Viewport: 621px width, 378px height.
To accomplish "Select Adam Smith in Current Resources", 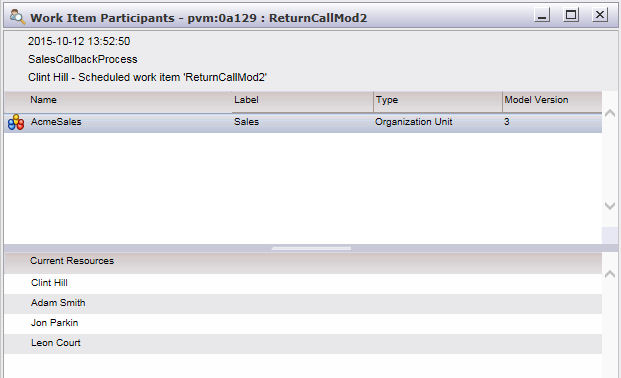I will [x=303, y=304].
